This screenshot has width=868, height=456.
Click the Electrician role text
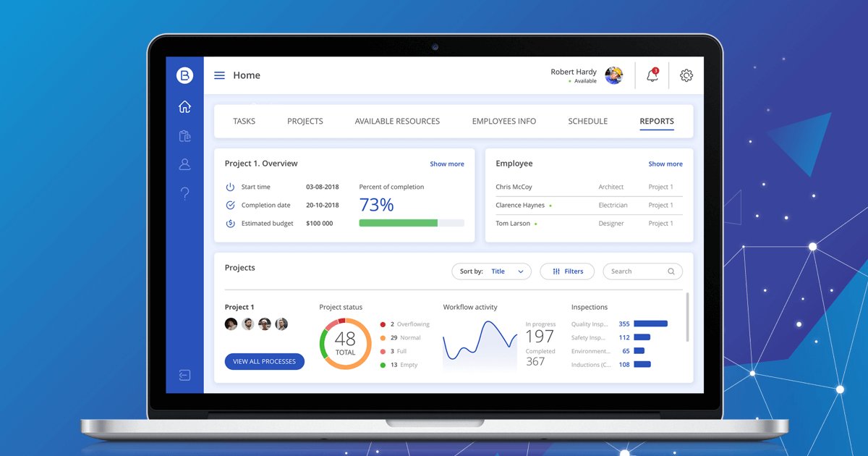click(613, 205)
